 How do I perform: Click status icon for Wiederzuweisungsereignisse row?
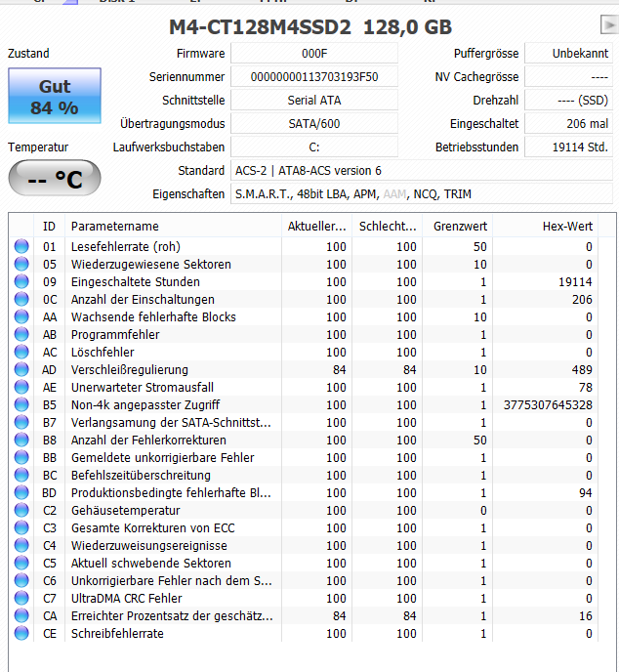point(21,545)
